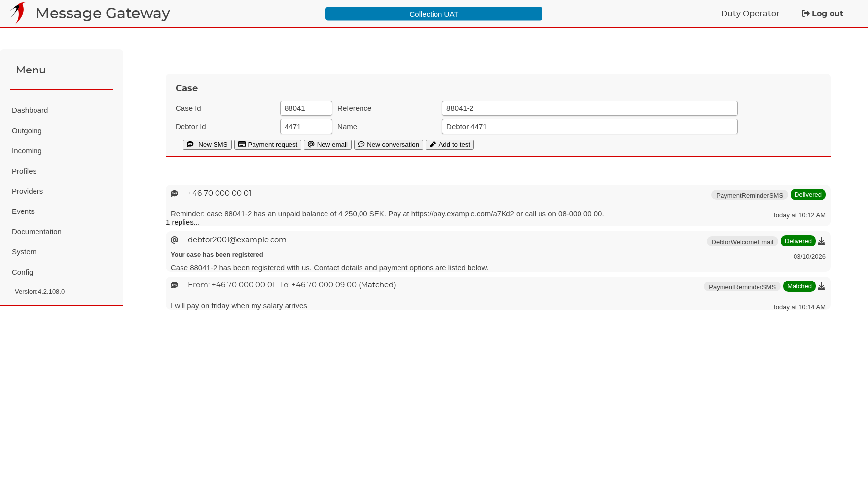
Task: Click 'Your case has been registered' subject
Action: click(217, 255)
